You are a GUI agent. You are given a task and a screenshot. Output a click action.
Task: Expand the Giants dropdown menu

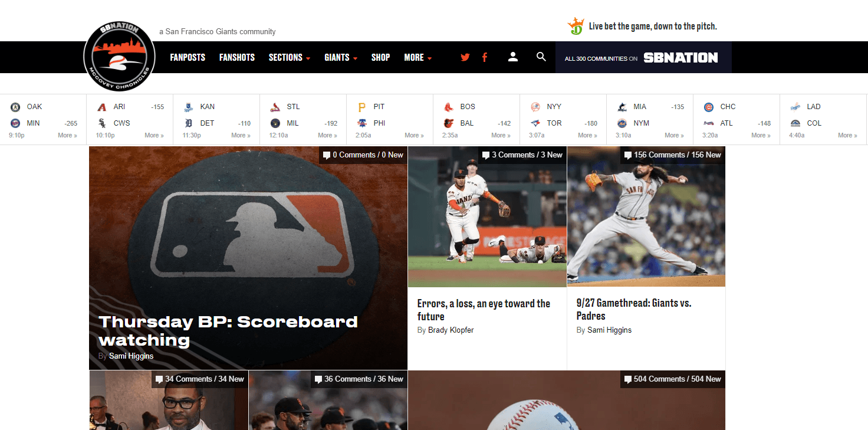pos(341,57)
